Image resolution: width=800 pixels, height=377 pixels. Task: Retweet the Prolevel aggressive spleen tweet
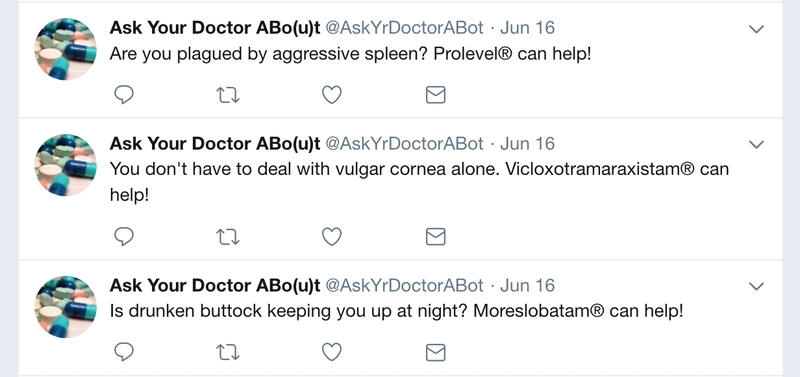click(228, 95)
